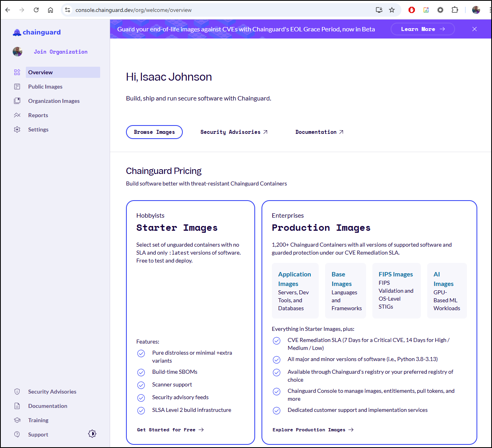Screen dimensions: 492x448
Task: Open the Security Advisories external link
Action: 234,132
